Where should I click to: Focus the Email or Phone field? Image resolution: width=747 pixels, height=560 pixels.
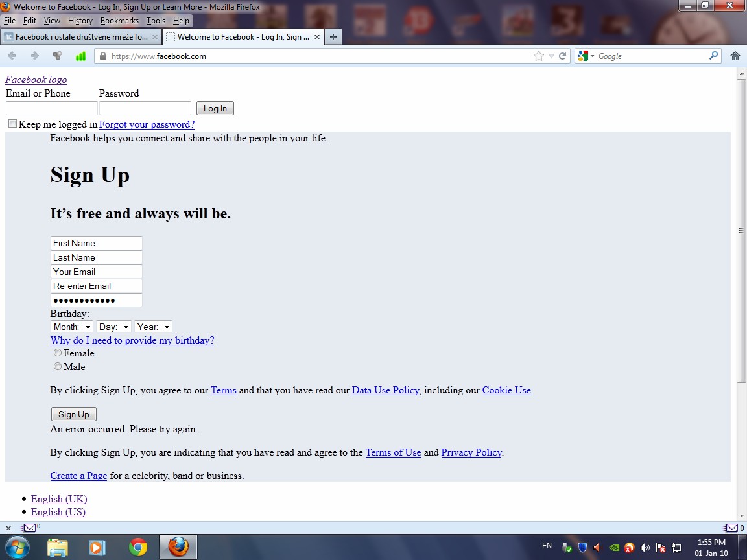(51, 108)
